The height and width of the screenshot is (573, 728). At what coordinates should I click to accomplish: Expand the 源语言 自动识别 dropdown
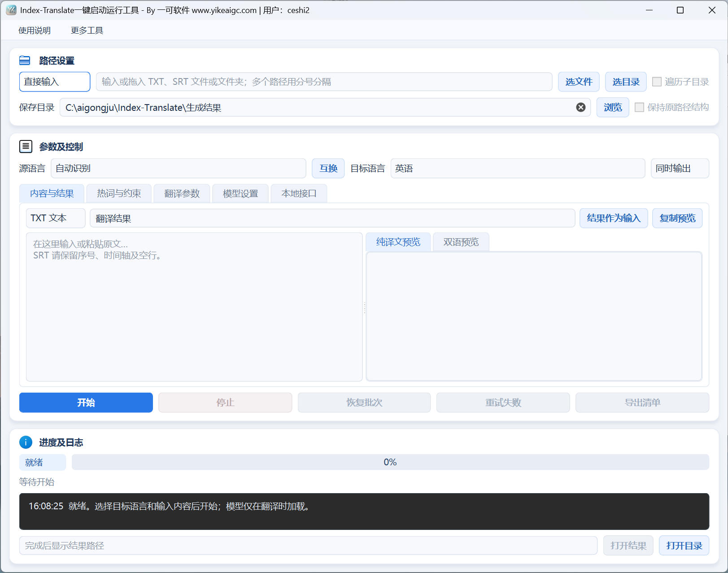(x=179, y=168)
